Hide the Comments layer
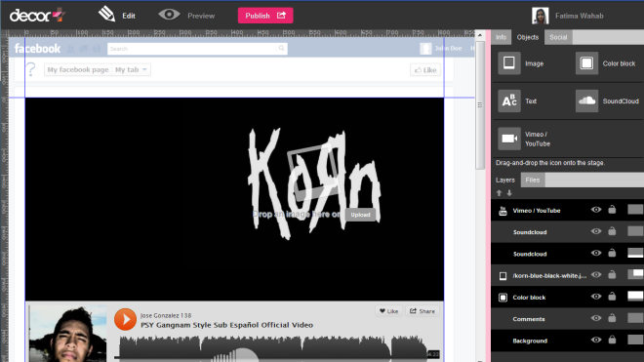The height and width of the screenshot is (362, 644). click(596, 318)
